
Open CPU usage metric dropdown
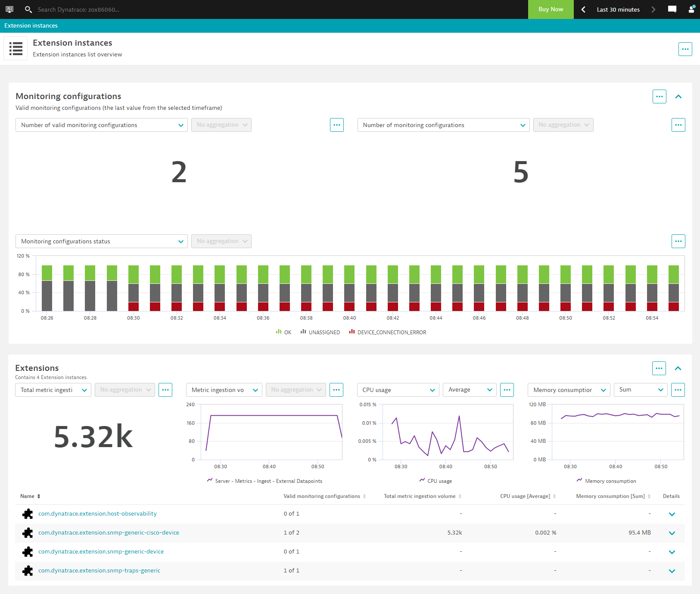point(398,390)
